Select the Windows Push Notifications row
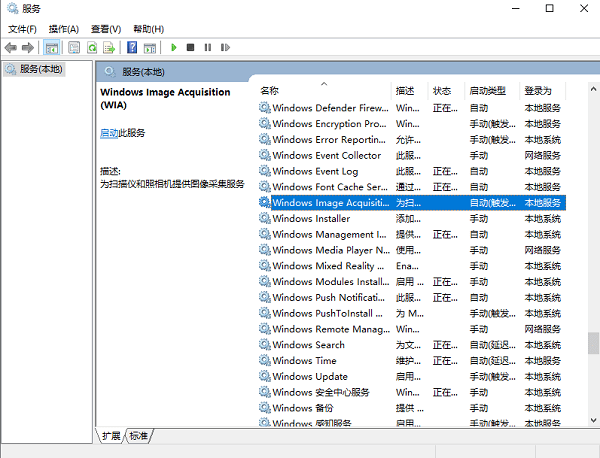The image size is (600, 458). [412, 297]
